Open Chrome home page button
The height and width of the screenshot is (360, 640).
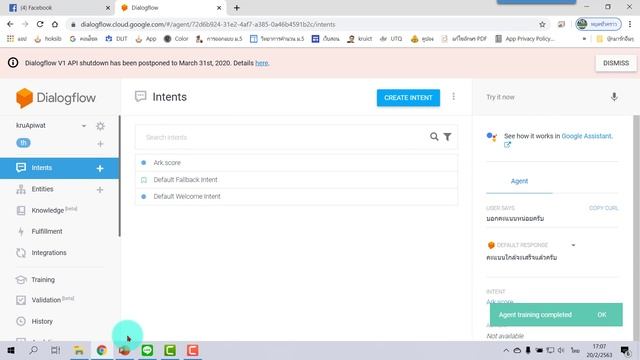(x=55, y=24)
